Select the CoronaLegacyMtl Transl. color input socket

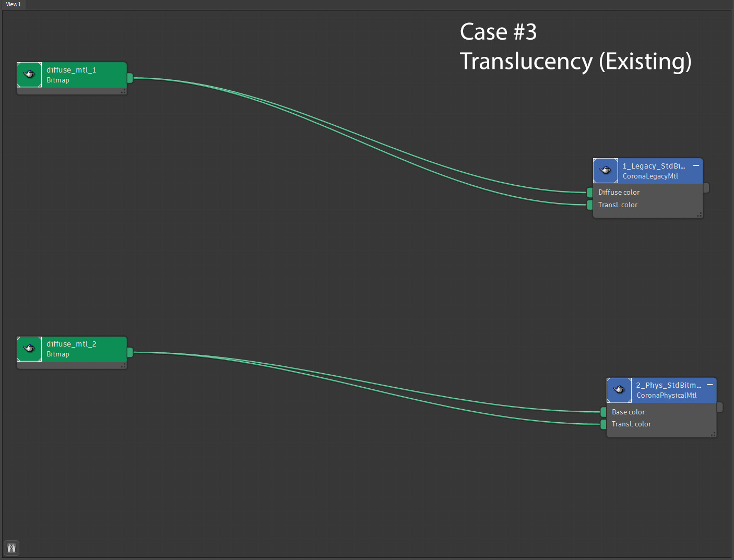[x=590, y=205]
